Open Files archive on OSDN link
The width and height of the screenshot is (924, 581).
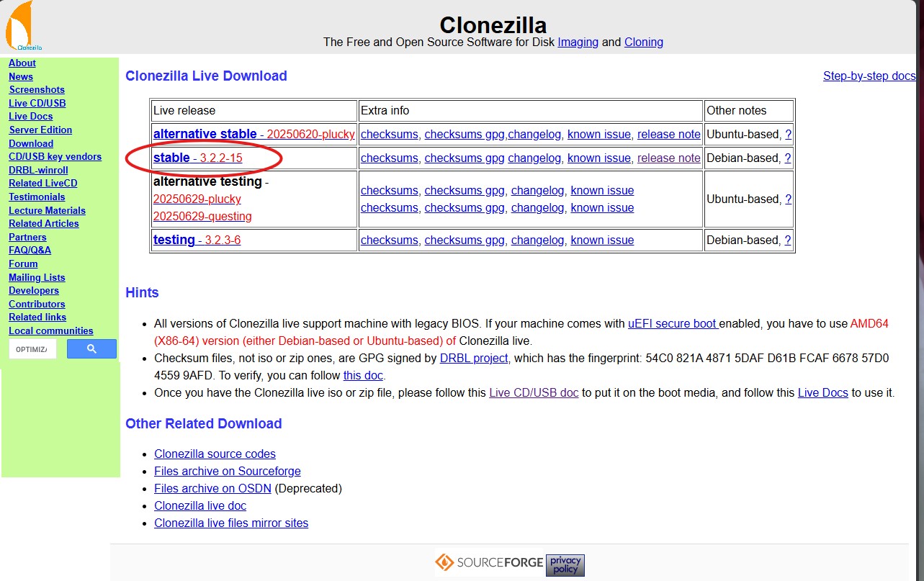click(212, 488)
